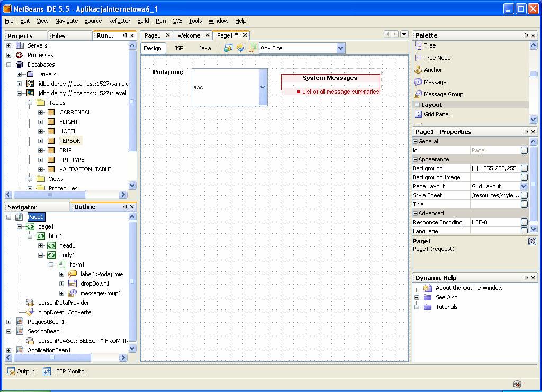Switch to the Welcome editor tab
Viewport: 542px width, 392px height.
(189, 35)
